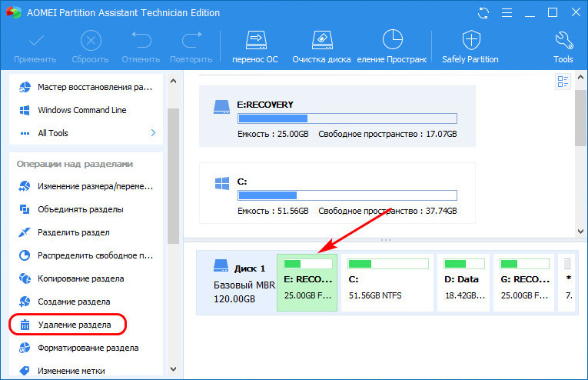This screenshot has height=380, width=588.
Task: Click left panel scrollbar down arrow
Action: 173,369
